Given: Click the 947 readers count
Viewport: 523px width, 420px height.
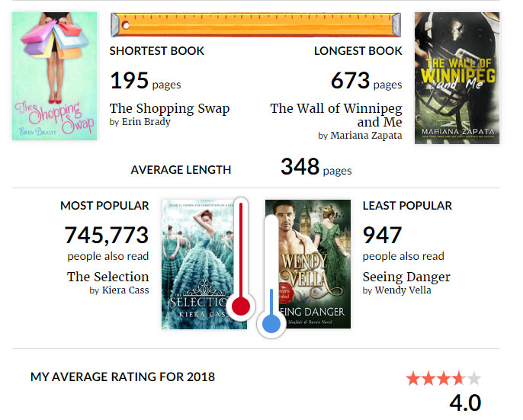Looking at the screenshot, I should click(x=381, y=235).
